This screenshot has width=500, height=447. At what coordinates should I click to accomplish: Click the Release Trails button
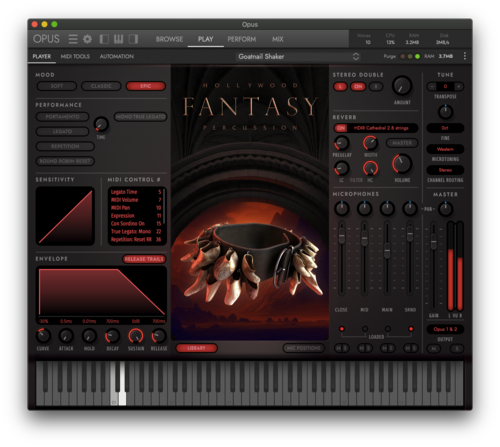coord(144,259)
